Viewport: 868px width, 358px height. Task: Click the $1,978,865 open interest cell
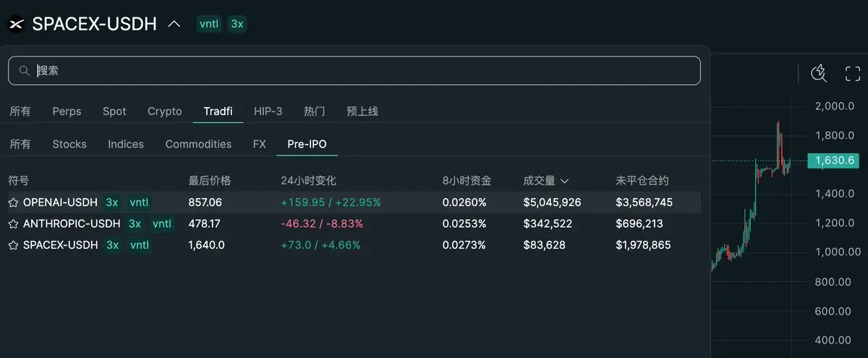tap(643, 245)
